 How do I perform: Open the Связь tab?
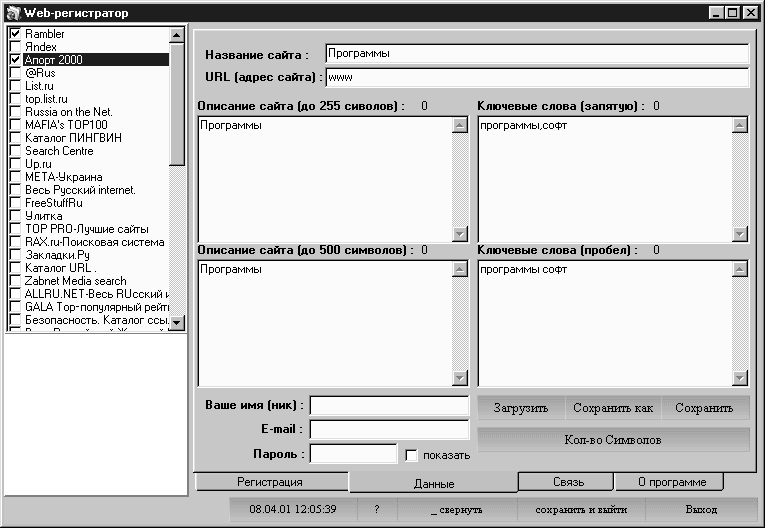pos(568,482)
